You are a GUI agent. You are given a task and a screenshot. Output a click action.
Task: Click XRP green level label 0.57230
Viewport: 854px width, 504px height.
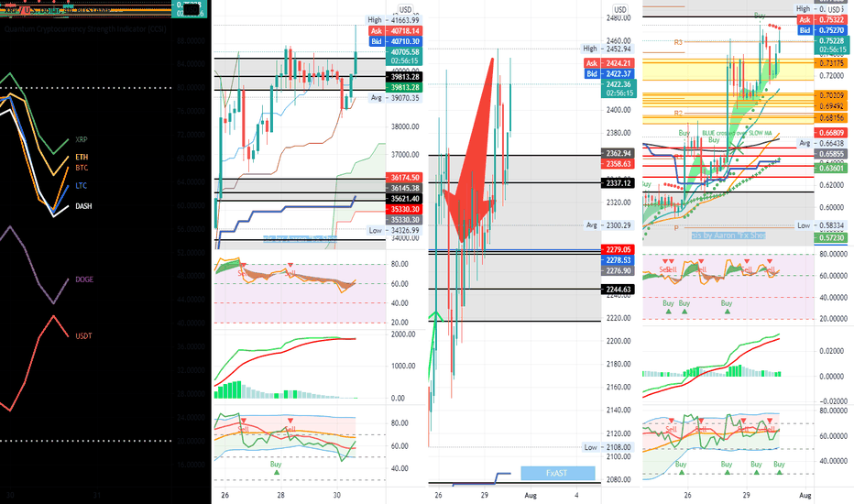click(x=831, y=238)
